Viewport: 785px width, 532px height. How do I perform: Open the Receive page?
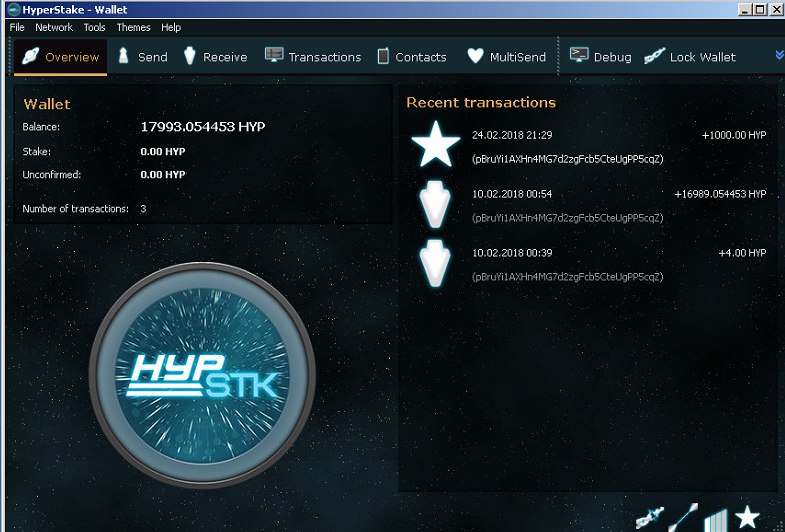(x=216, y=57)
